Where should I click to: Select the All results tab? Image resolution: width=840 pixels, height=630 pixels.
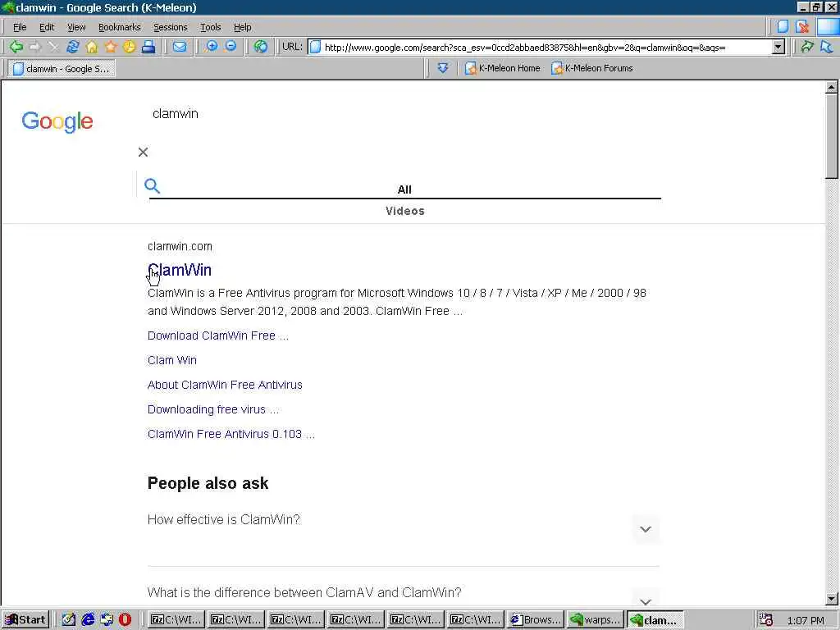click(x=404, y=189)
